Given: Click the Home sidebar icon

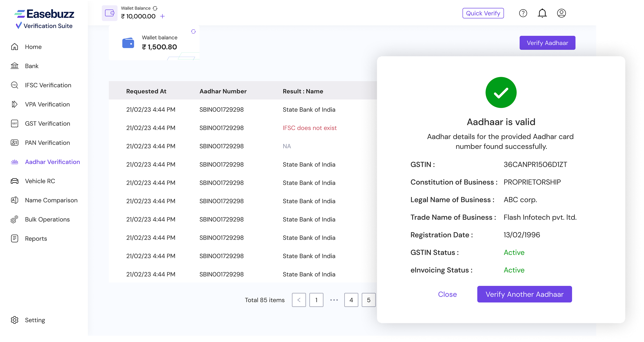Looking at the screenshot, I should tap(15, 47).
